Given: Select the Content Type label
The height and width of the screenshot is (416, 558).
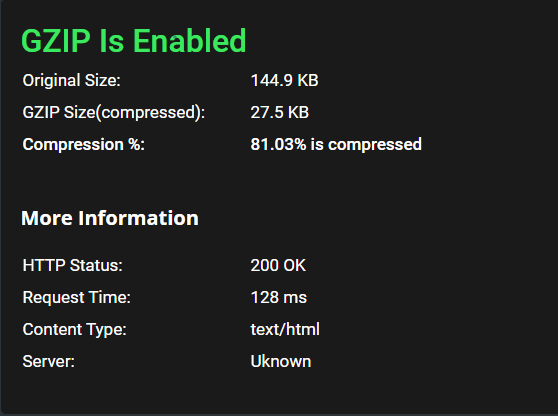Looking at the screenshot, I should point(74,330).
